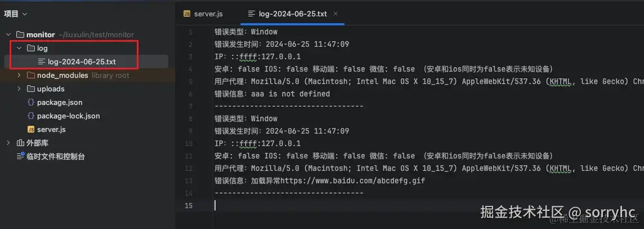The image size is (644, 229).
Task: Click the package.json file icon
Action: click(31, 103)
